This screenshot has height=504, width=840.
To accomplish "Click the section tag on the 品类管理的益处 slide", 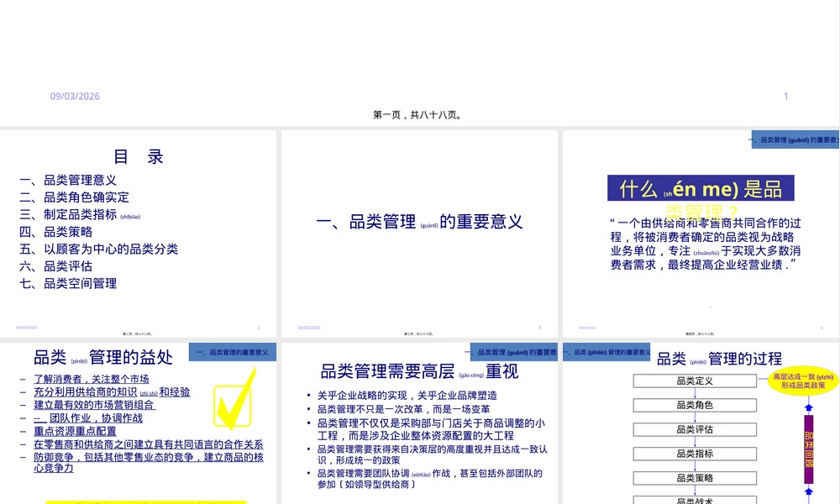I will click(233, 353).
